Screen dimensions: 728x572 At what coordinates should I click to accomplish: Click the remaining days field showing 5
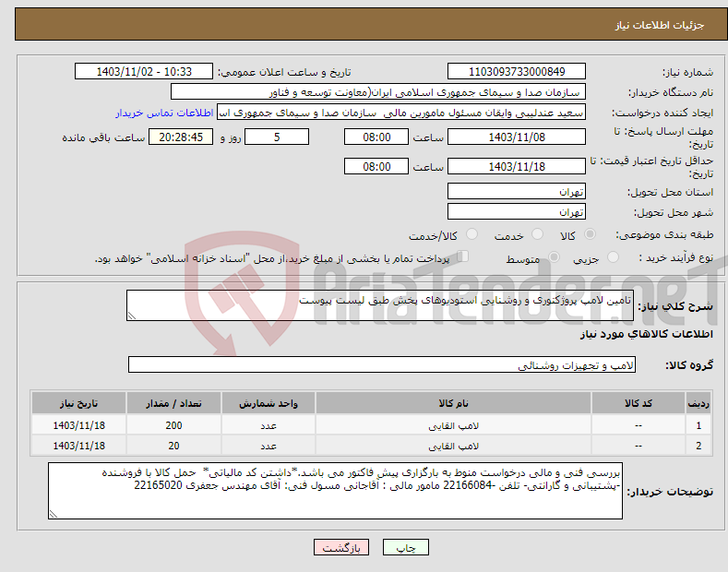pos(277,137)
